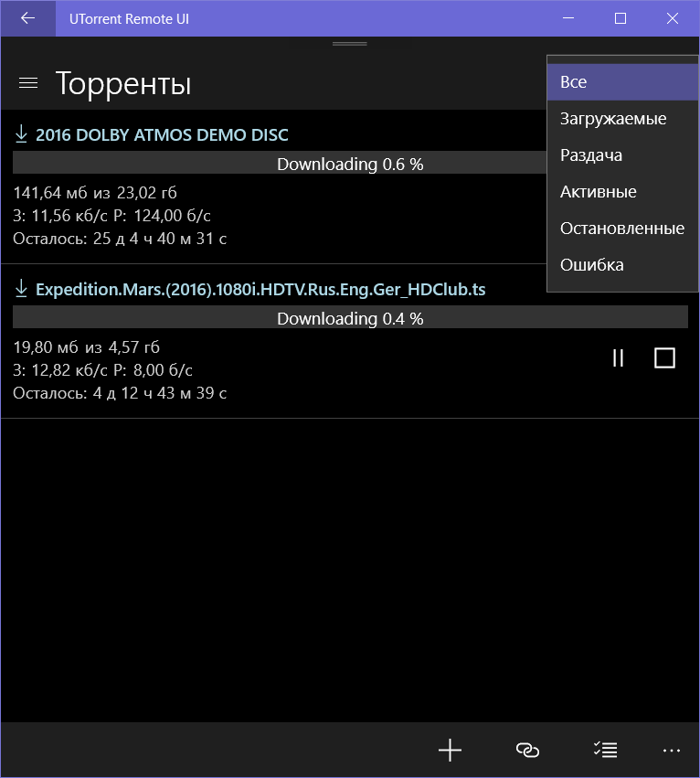Click the 19,80 мб из 4,57 гб text
700x778 pixels.
[86, 346]
